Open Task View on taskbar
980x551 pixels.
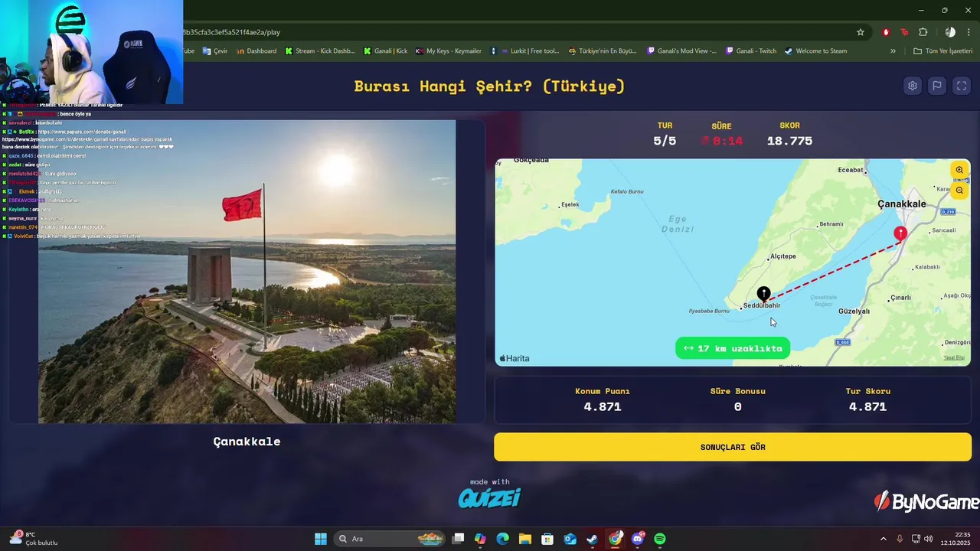click(x=458, y=539)
